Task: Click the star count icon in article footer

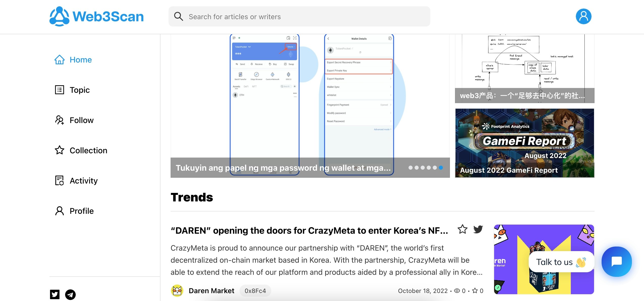Action: coord(475,291)
